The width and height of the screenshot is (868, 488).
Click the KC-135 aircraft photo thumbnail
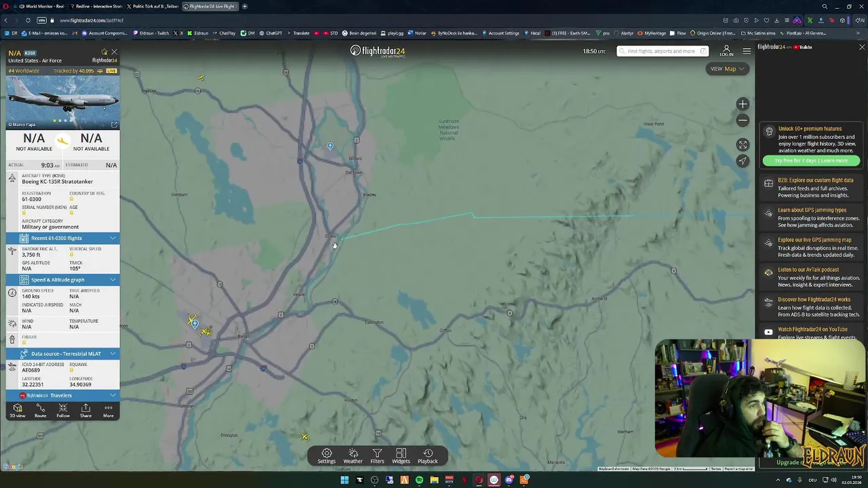pos(63,102)
